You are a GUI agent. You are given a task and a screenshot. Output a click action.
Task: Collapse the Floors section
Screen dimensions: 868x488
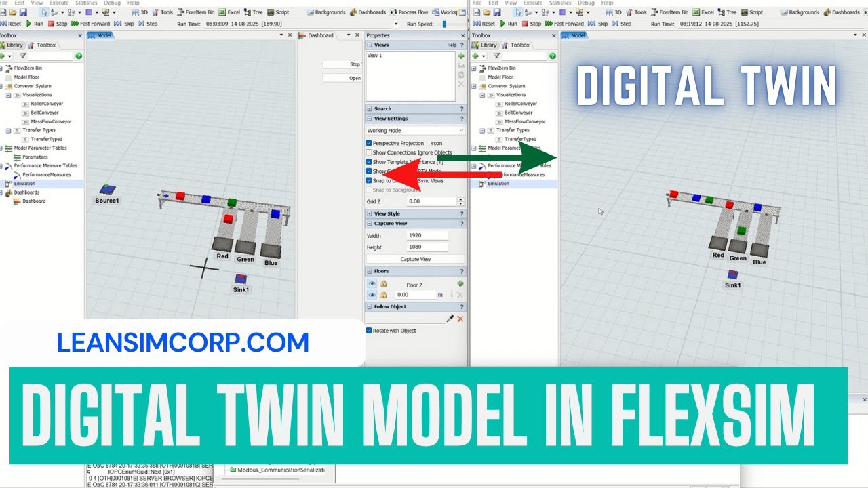tap(370, 271)
